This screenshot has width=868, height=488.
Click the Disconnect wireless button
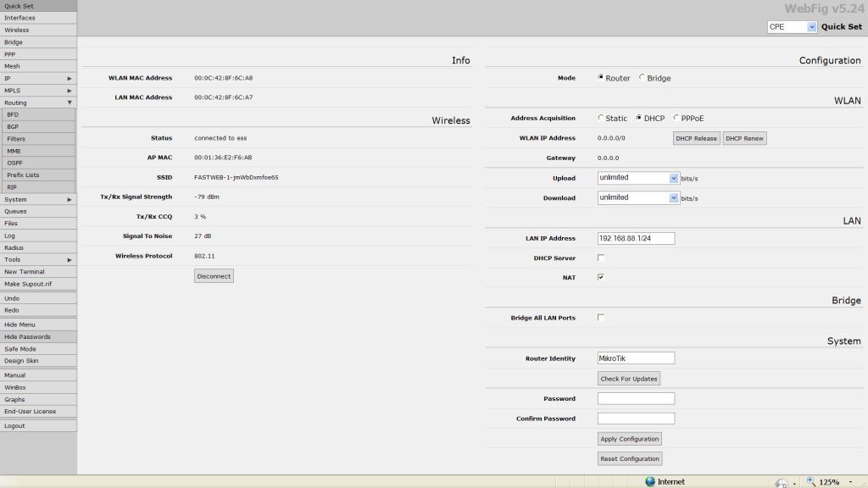214,276
